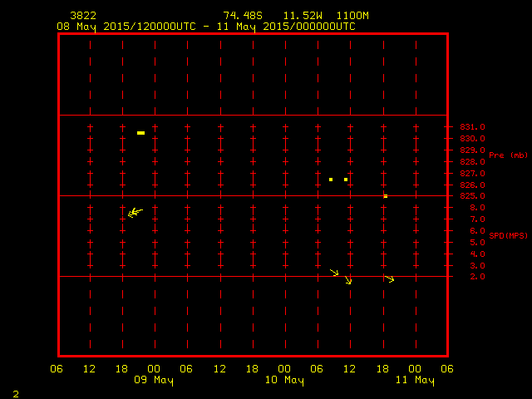Viewport: 532px width, 399px height.
Task: Click the SPD(MPS) axis legend
Action: tap(508, 236)
